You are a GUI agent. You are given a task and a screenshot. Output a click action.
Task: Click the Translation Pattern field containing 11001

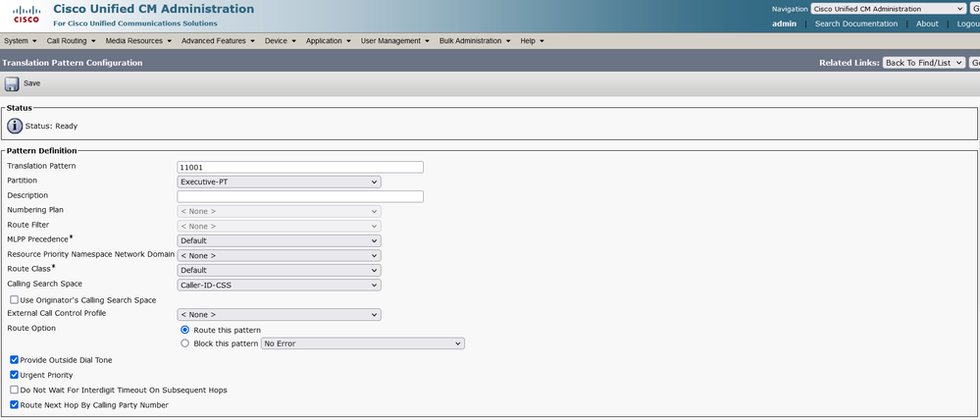[x=300, y=167]
